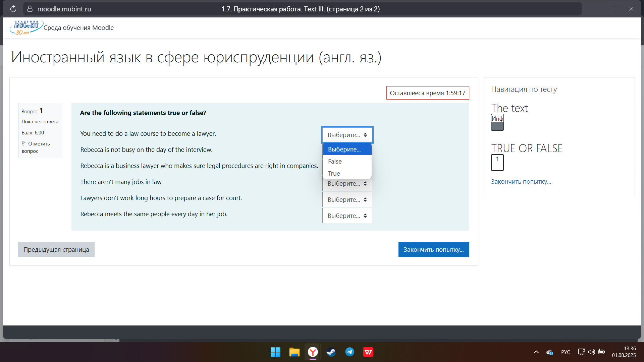Open the Windows Start menu
The height and width of the screenshot is (362, 644).
(275, 352)
